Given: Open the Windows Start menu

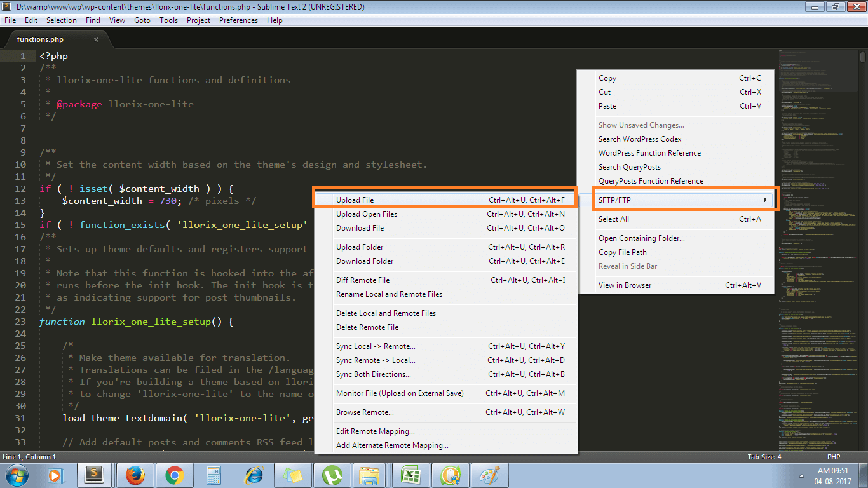Looking at the screenshot, I should click(x=16, y=475).
